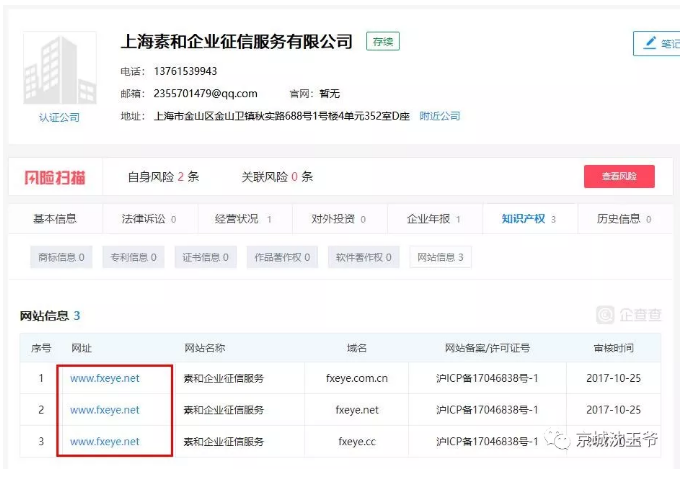
Task: Click the 网址 column header
Action: click(x=81, y=348)
